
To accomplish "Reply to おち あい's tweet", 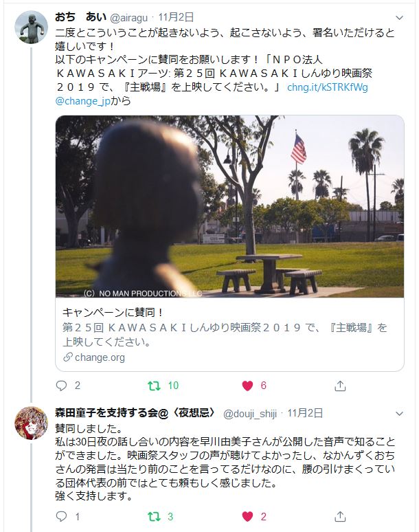I will 61,386.
